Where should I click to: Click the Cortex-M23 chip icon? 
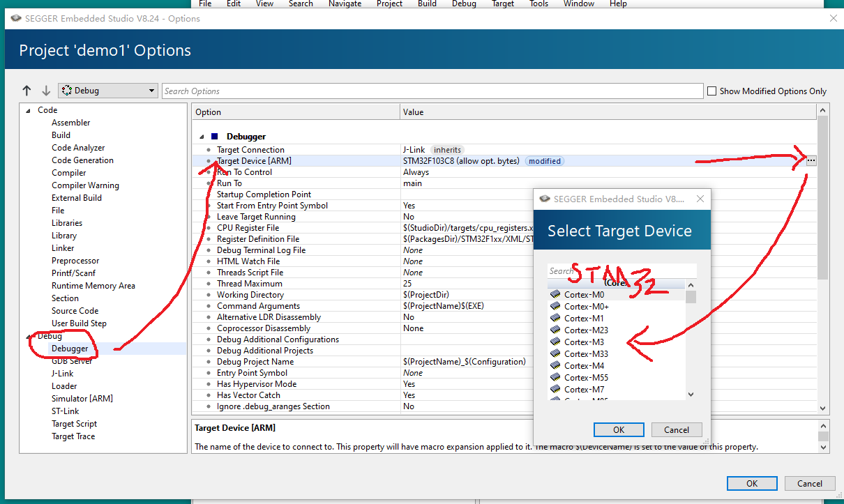point(555,330)
